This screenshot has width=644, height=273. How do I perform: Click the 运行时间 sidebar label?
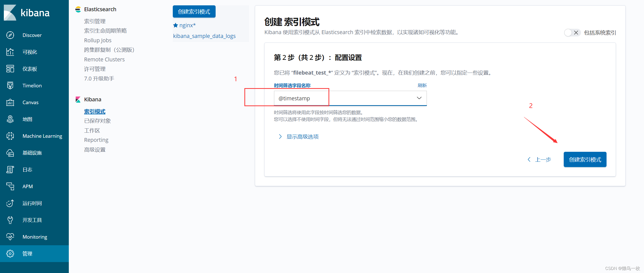pyautogui.click(x=32, y=203)
